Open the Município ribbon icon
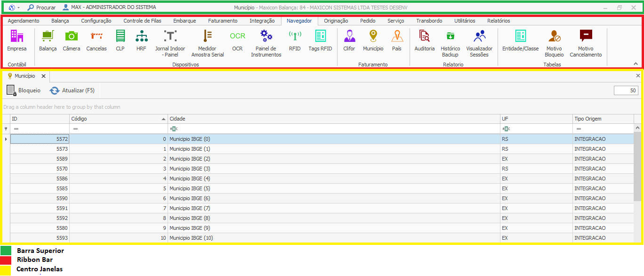644x276 pixels. click(373, 41)
